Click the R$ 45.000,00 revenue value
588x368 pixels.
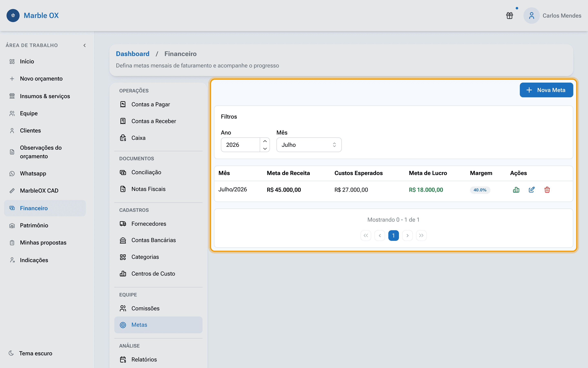(x=284, y=190)
